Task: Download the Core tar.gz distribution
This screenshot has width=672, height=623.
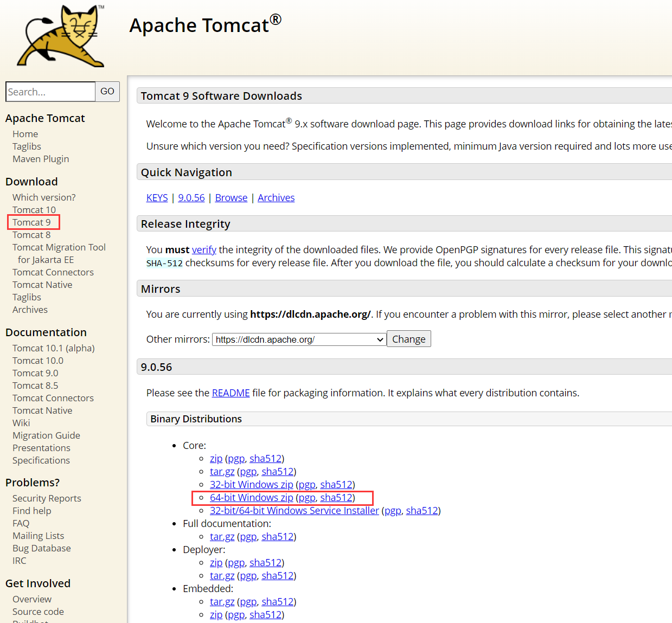Action: [x=222, y=472]
